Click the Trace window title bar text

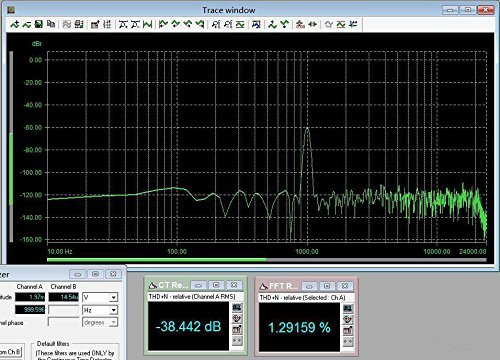(229, 10)
